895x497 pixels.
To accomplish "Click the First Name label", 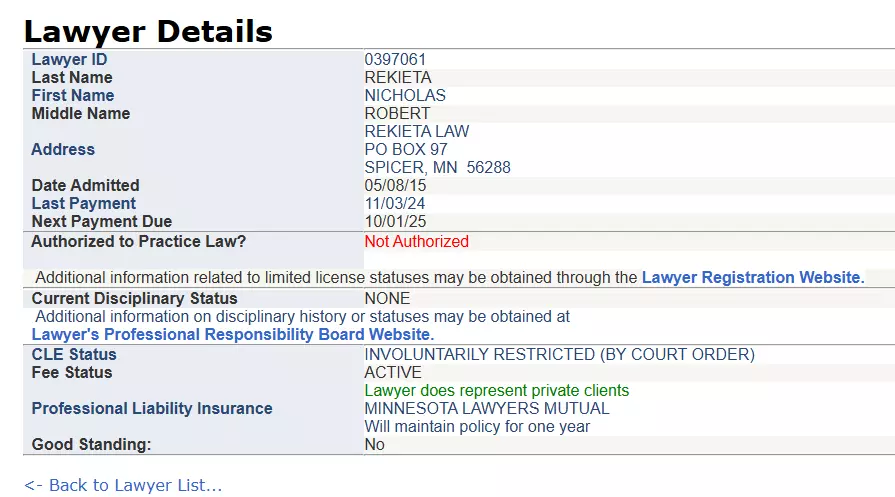I will click(x=72, y=95).
